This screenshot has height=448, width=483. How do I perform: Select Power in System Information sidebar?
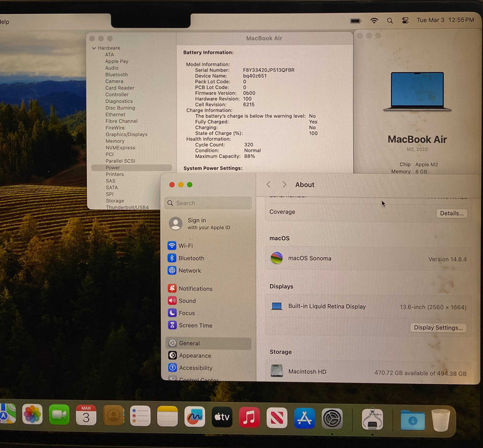tap(131, 168)
